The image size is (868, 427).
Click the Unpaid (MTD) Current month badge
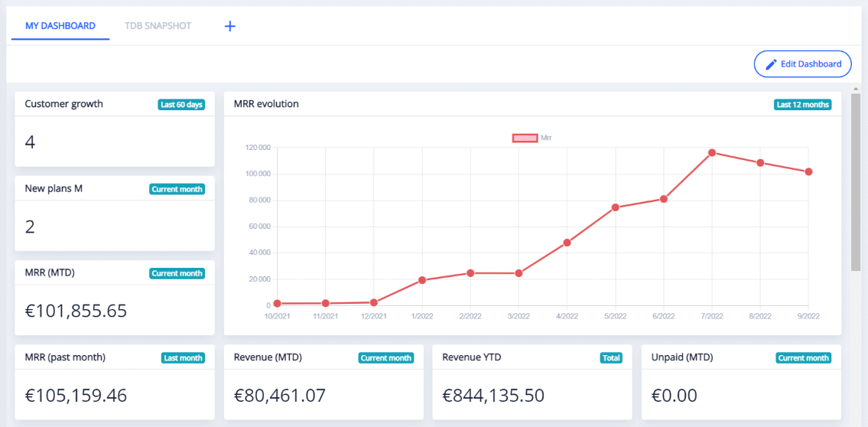pos(803,358)
